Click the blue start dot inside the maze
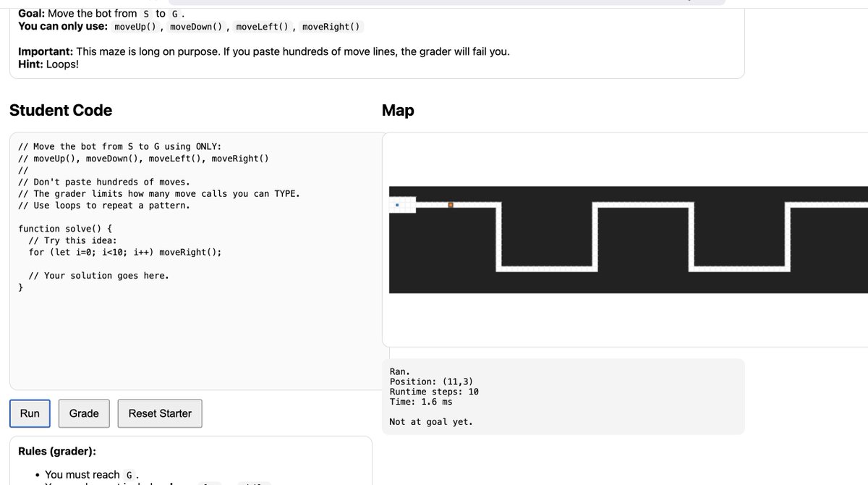This screenshot has width=868, height=485. pyautogui.click(x=397, y=205)
